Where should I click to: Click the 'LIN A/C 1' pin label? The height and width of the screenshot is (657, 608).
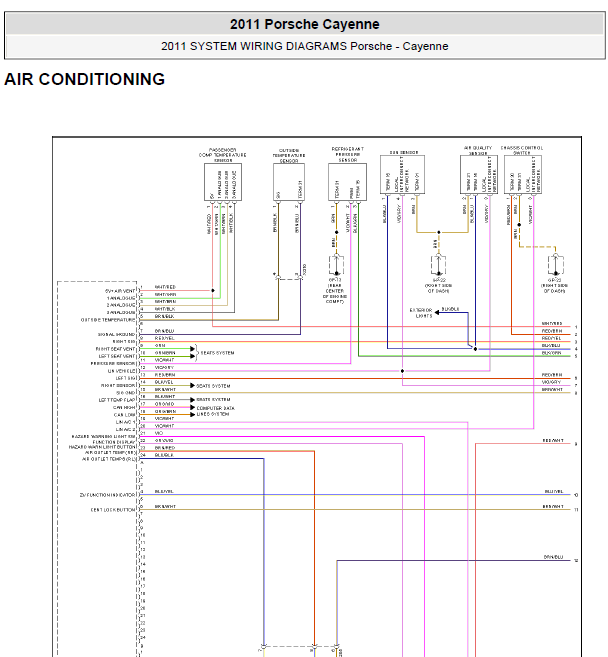[126, 422]
